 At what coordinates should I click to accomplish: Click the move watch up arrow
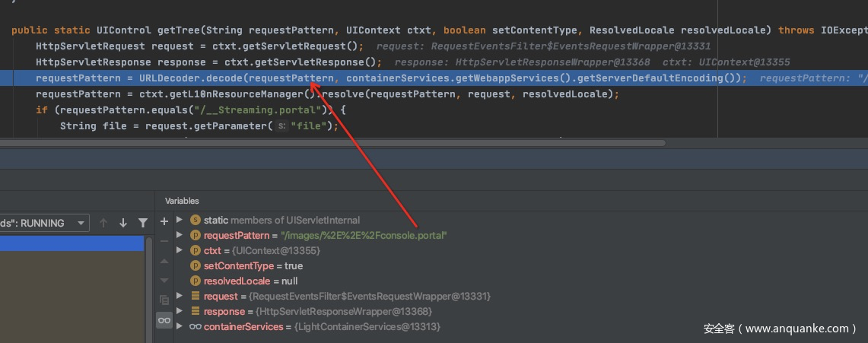(164, 261)
